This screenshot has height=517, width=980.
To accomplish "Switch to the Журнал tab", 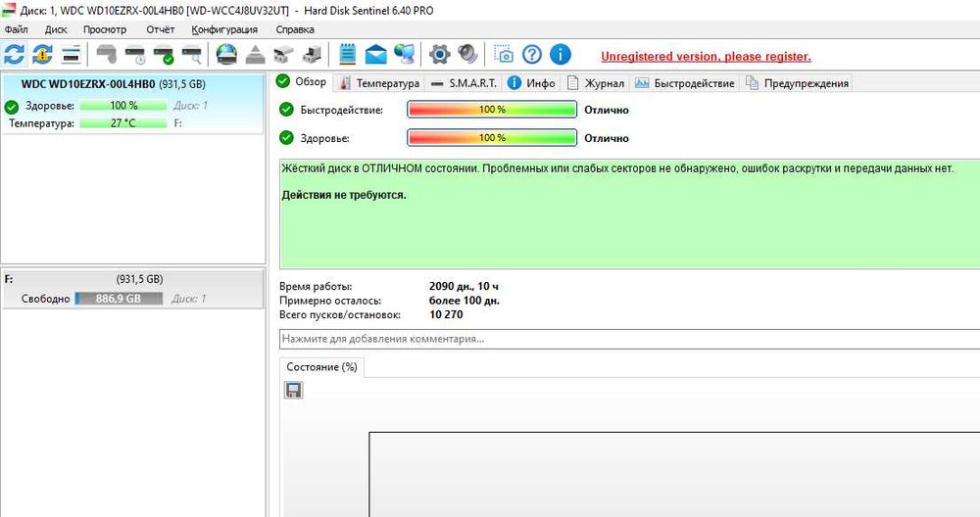I will click(x=596, y=83).
